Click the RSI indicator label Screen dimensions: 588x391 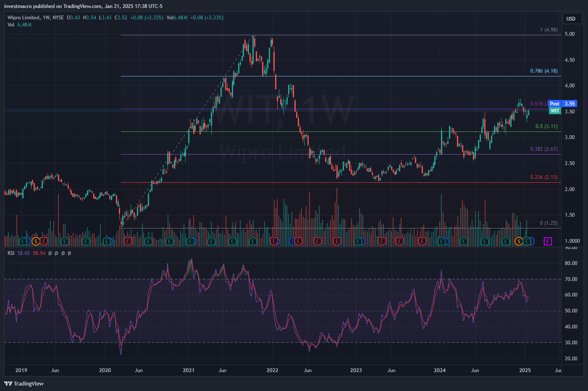click(11, 253)
